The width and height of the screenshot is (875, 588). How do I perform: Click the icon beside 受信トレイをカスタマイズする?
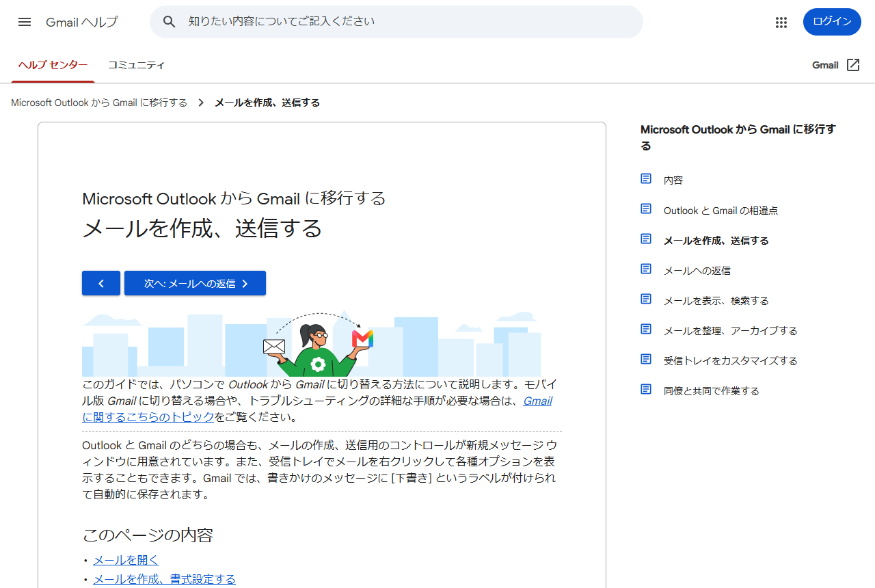[x=646, y=360]
